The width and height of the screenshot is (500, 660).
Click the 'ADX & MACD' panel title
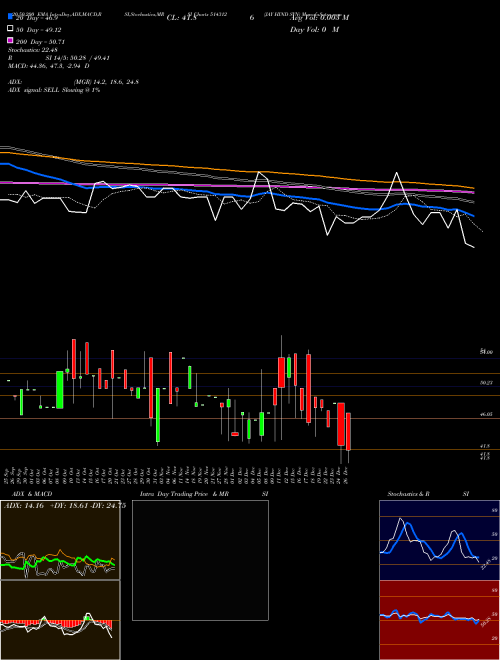32,494
